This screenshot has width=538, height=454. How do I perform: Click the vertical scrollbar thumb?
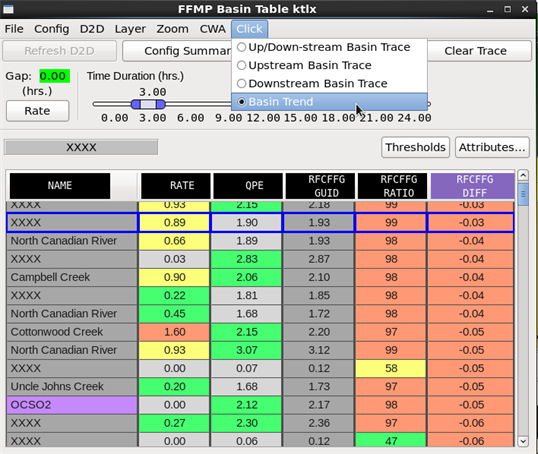[523, 194]
